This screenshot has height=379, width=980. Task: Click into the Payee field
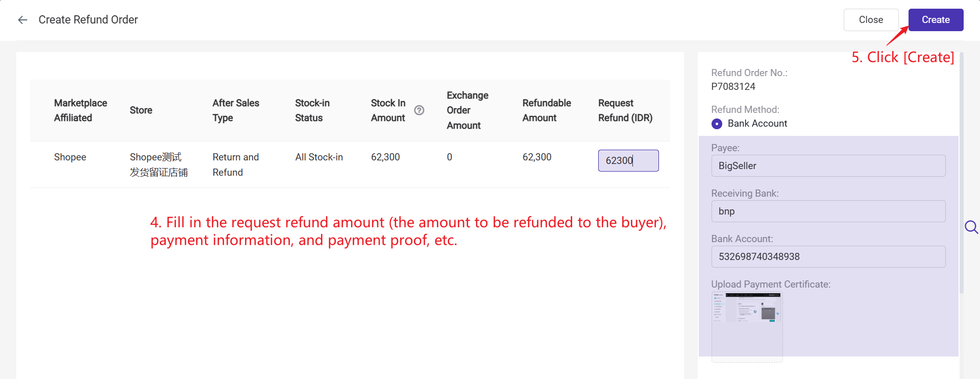pyautogui.click(x=827, y=166)
